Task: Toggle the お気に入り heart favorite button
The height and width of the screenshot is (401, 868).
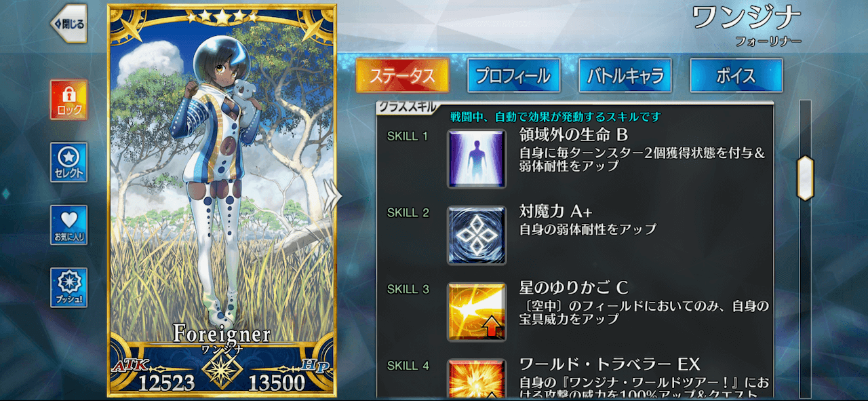Action: (x=69, y=225)
